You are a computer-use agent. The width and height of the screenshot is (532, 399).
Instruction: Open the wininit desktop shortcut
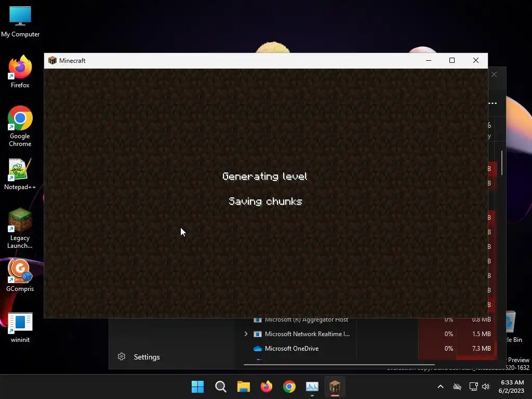click(20, 327)
